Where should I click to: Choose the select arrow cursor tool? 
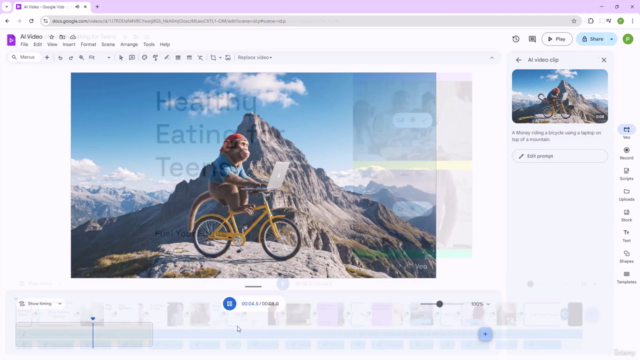coord(121,58)
